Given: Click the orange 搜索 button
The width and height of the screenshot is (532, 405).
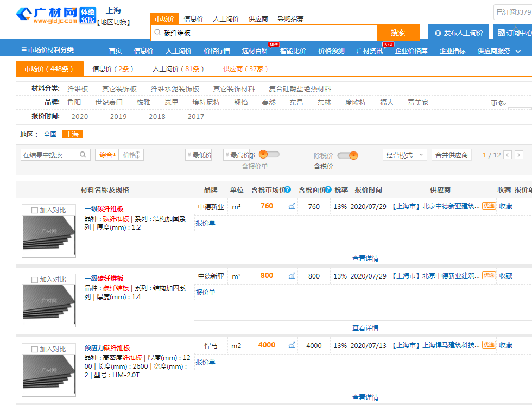Looking at the screenshot, I should [398, 33].
